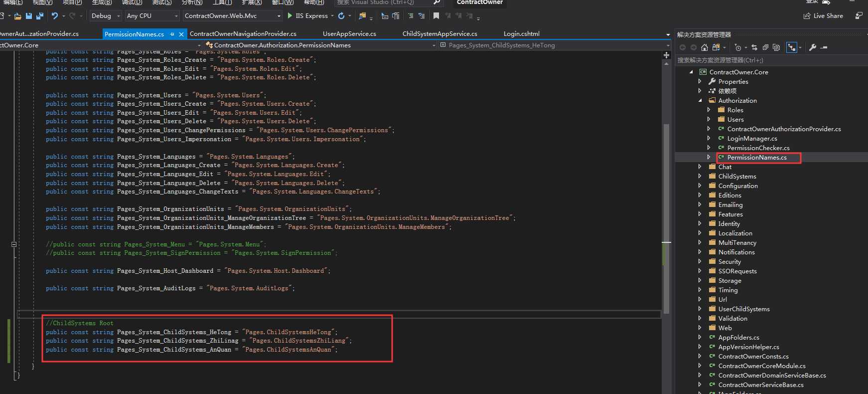This screenshot has height=394, width=868.
Task: Open the IIS Express dropdown arrow
Action: pos(332,16)
